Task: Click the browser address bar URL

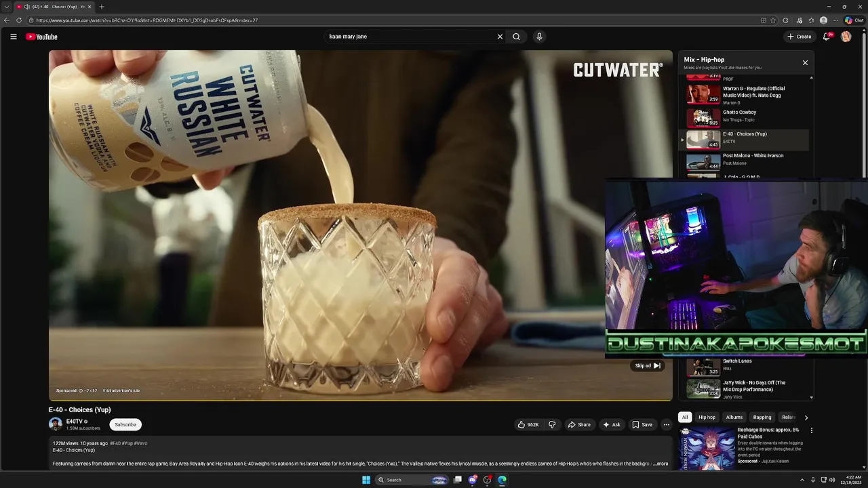Action: click(x=147, y=20)
